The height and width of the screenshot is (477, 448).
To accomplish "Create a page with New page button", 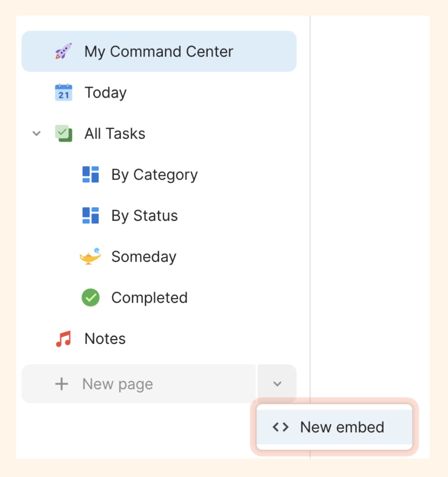I will [x=117, y=384].
